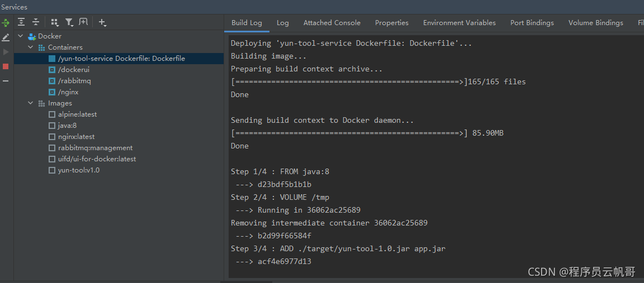Click the nginx:latest image icon
The image size is (644, 283).
click(x=52, y=137)
